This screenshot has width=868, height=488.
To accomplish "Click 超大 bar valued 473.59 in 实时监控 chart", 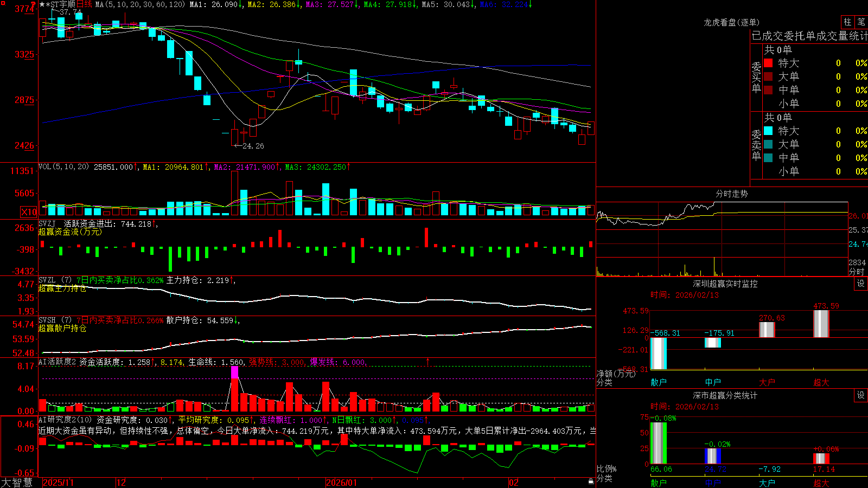I will [x=821, y=324].
